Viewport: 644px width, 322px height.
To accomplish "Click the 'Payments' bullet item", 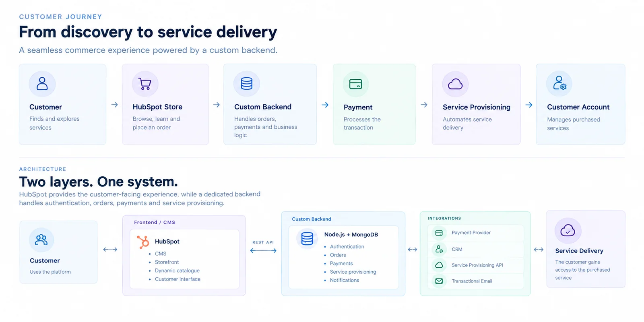I will [x=341, y=264].
